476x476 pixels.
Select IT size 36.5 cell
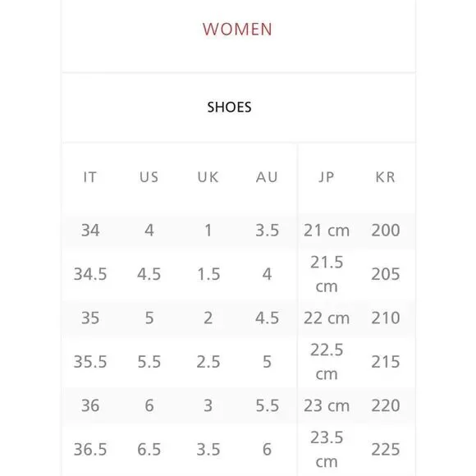pyautogui.click(x=90, y=449)
